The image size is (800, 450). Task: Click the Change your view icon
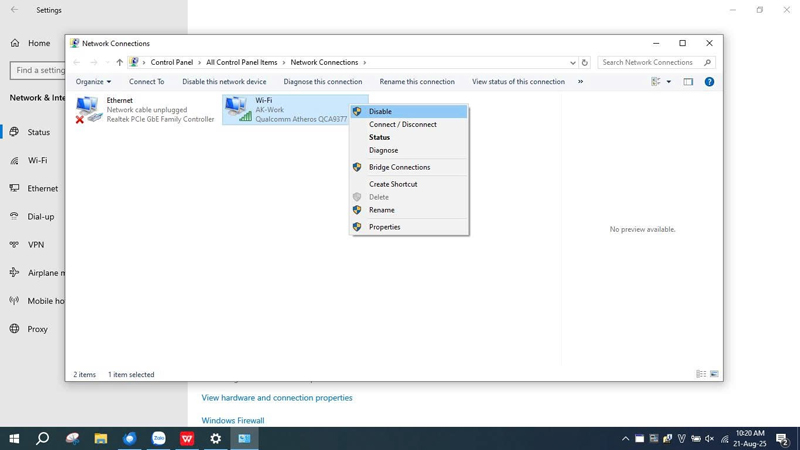pos(656,82)
